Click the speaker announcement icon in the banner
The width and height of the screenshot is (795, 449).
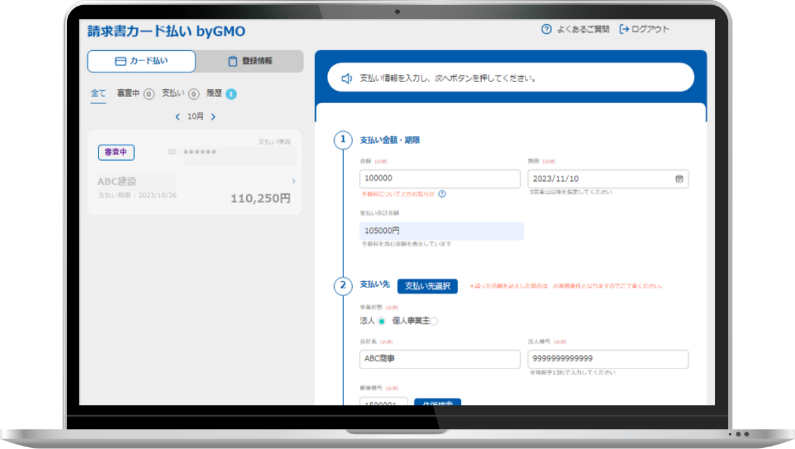[x=346, y=78]
